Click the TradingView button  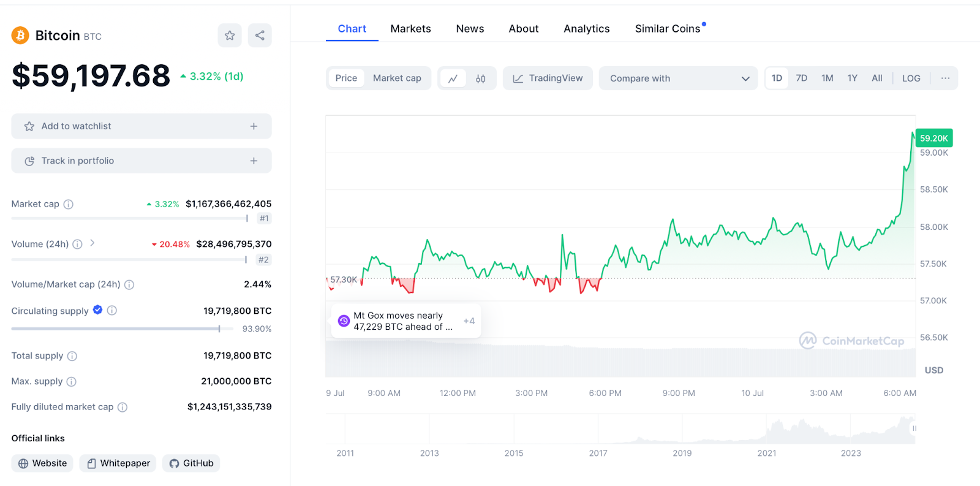[x=548, y=78]
